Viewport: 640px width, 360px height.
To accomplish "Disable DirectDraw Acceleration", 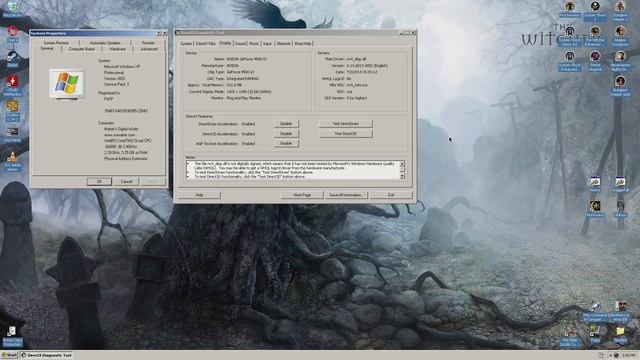I will click(286, 124).
